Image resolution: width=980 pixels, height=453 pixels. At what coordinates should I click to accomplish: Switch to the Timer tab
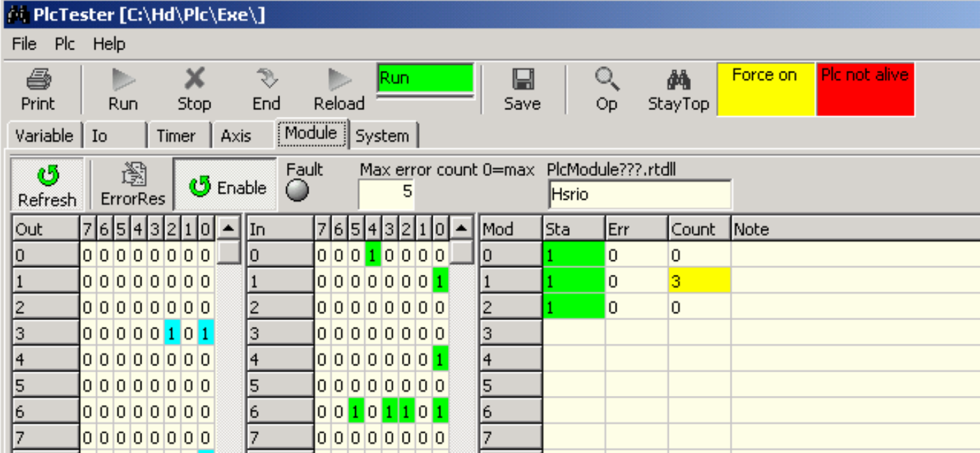pyautogui.click(x=176, y=136)
